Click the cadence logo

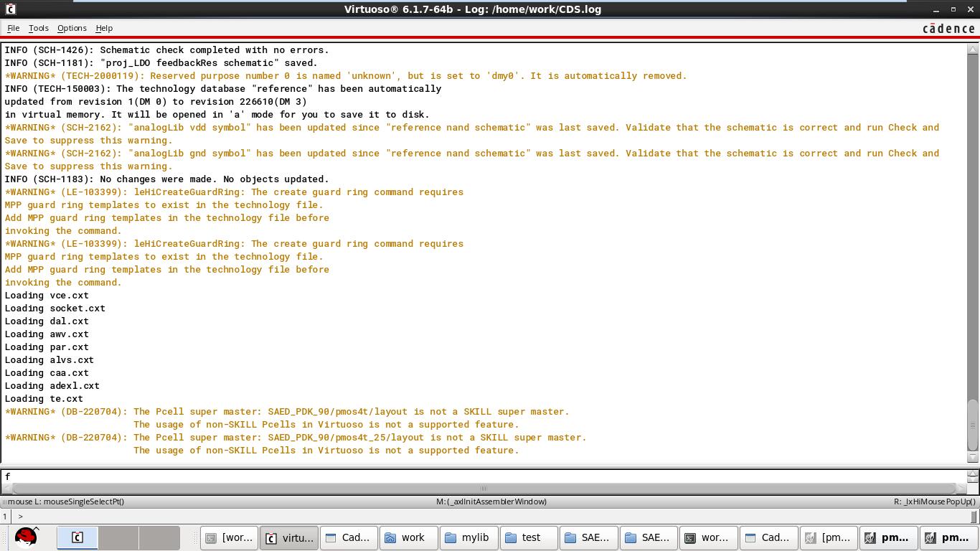pyautogui.click(x=948, y=28)
